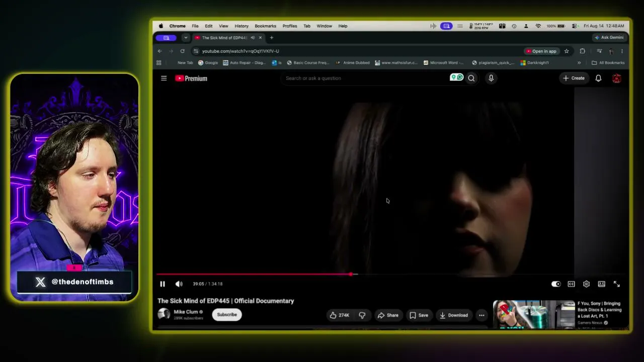Open the History menu
The width and height of the screenshot is (644, 362).
tap(242, 26)
